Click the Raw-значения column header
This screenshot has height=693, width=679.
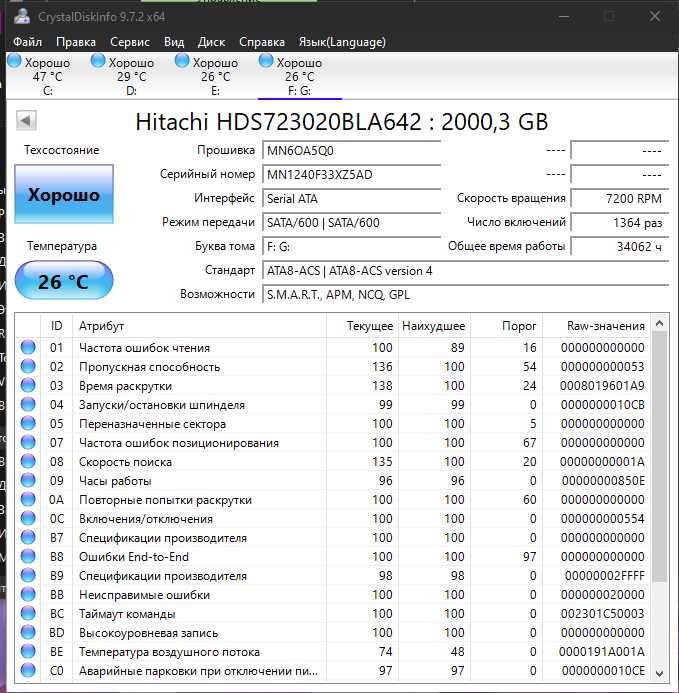596,326
